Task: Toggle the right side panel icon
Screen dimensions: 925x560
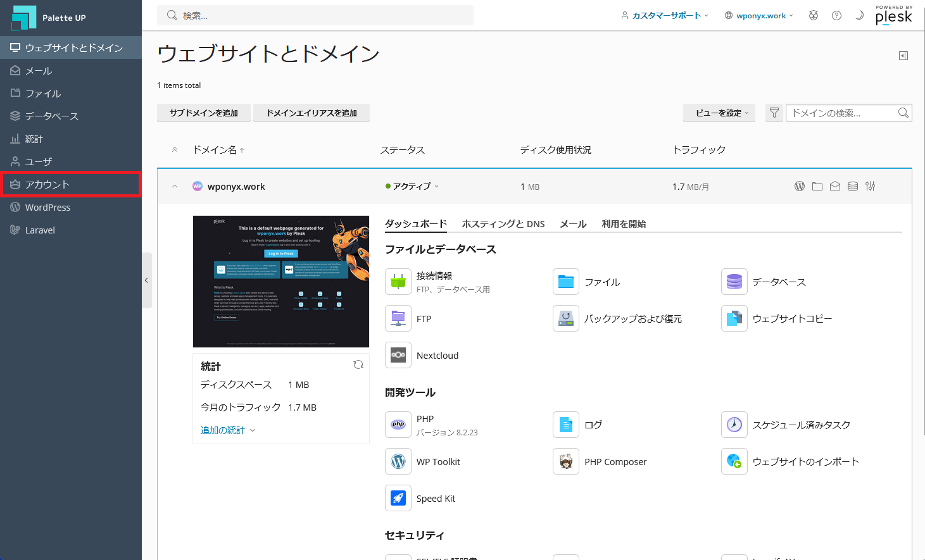Action: (x=903, y=56)
